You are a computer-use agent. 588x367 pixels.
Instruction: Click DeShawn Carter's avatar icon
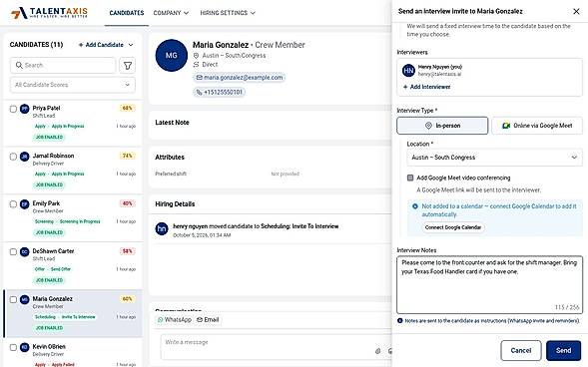pos(24,251)
